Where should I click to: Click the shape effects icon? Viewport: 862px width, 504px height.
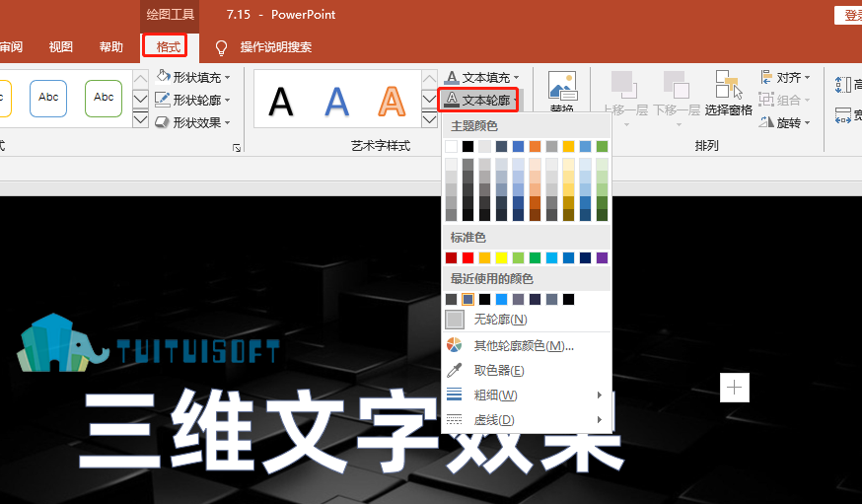pyautogui.click(x=162, y=122)
